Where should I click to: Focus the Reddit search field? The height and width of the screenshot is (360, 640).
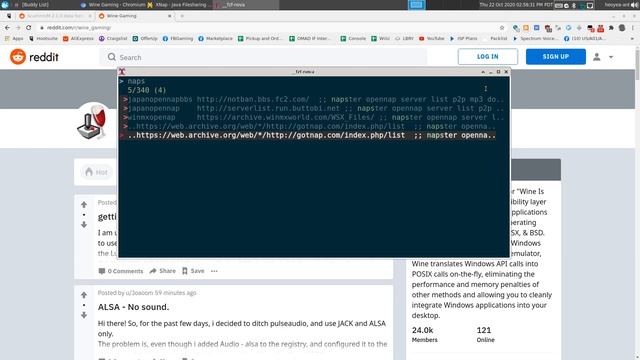(x=263, y=57)
